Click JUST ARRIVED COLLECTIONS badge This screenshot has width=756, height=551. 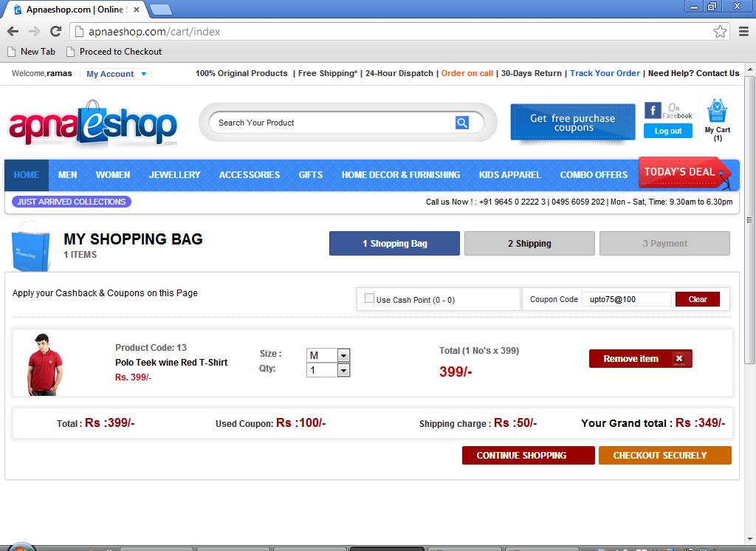coord(72,202)
